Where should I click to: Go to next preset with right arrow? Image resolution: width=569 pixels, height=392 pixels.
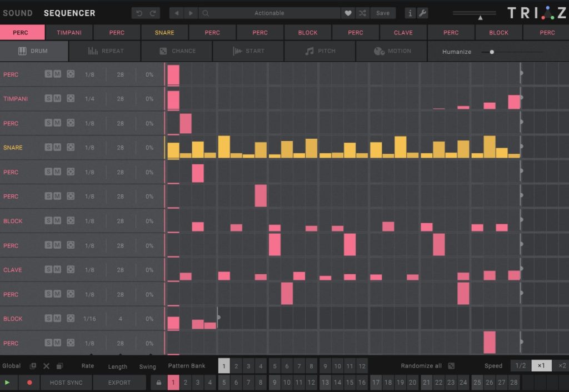click(x=191, y=13)
